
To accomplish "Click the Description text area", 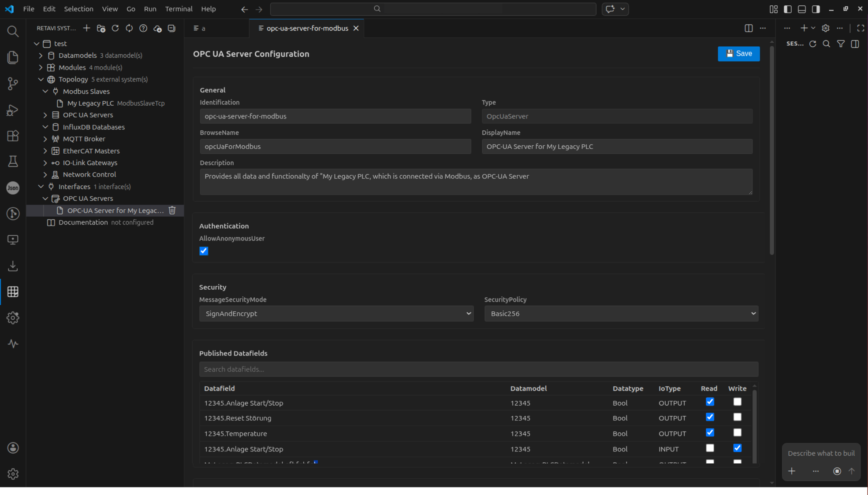I will point(476,181).
